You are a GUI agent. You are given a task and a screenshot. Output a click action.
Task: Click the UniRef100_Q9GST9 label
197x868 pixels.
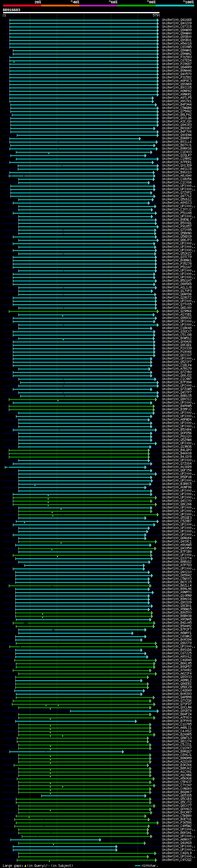tap(177, 643)
